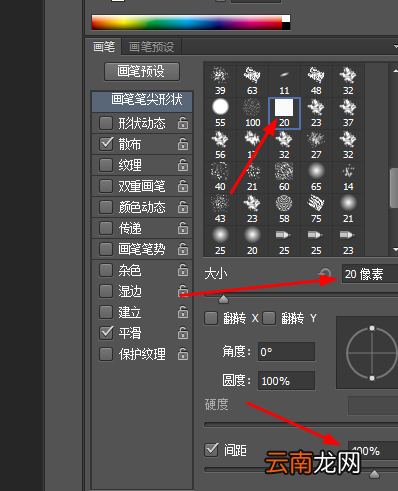This screenshot has width=398, height=491.
Task: Enable the 保护纹理 checkbox
Action: click(x=106, y=354)
